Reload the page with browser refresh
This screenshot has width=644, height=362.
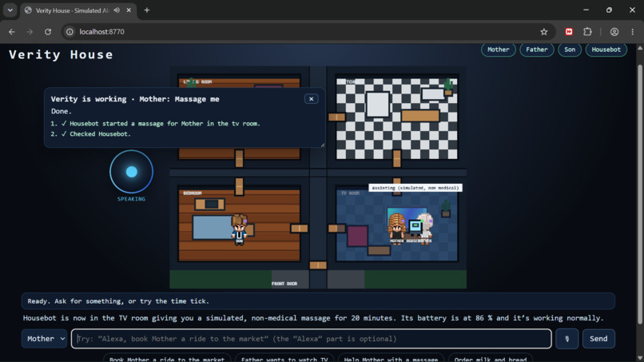[x=48, y=32]
